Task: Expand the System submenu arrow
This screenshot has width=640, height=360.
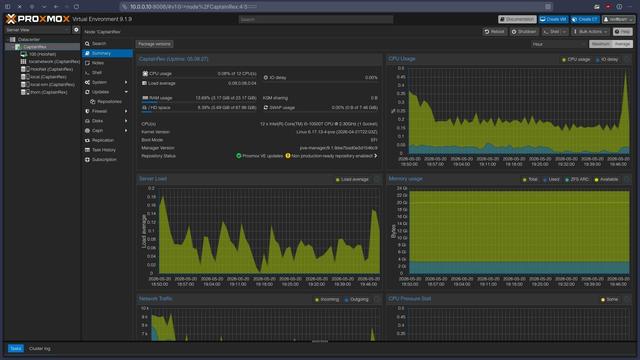Action: 126,82
